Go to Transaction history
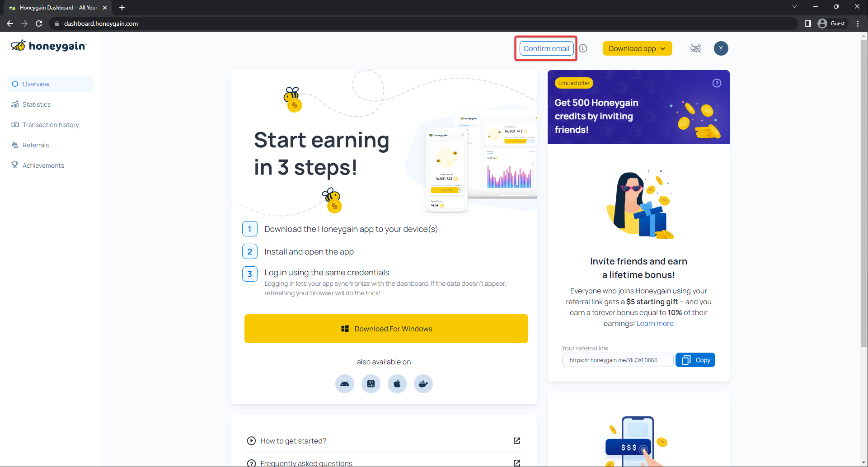Screen dimensions: 868x467 [51, 125]
